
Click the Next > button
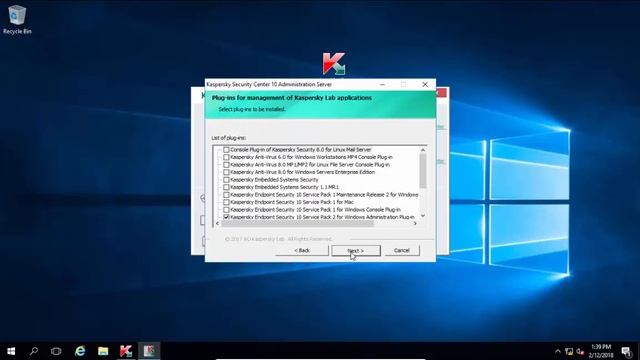(356, 251)
